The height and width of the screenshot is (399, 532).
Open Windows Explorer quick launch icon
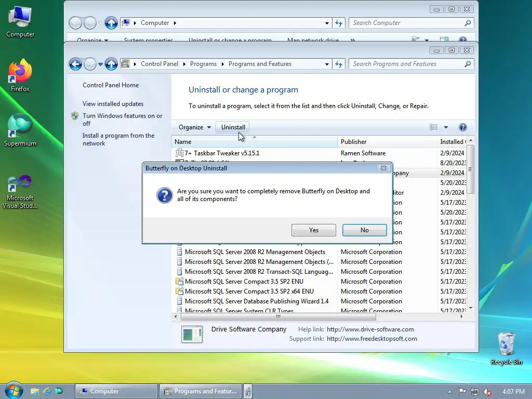tap(34, 391)
